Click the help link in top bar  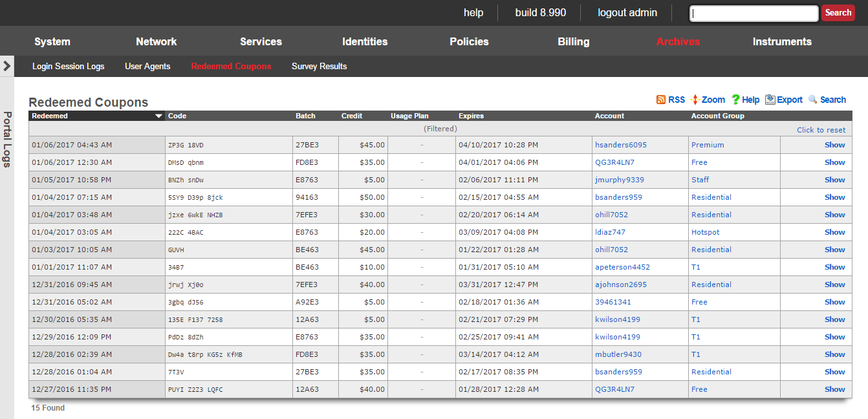(x=473, y=13)
